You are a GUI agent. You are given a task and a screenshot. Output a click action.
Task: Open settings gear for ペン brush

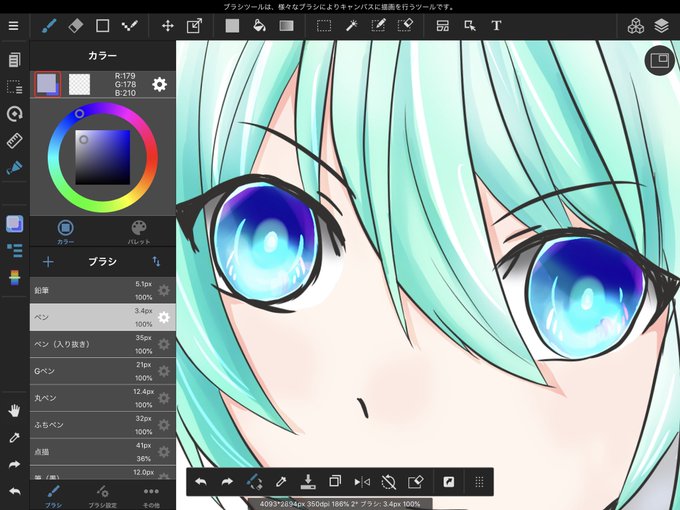pos(163,317)
